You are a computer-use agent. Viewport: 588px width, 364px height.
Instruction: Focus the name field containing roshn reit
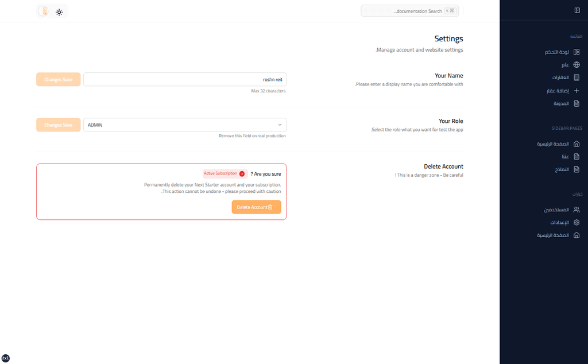(185, 79)
